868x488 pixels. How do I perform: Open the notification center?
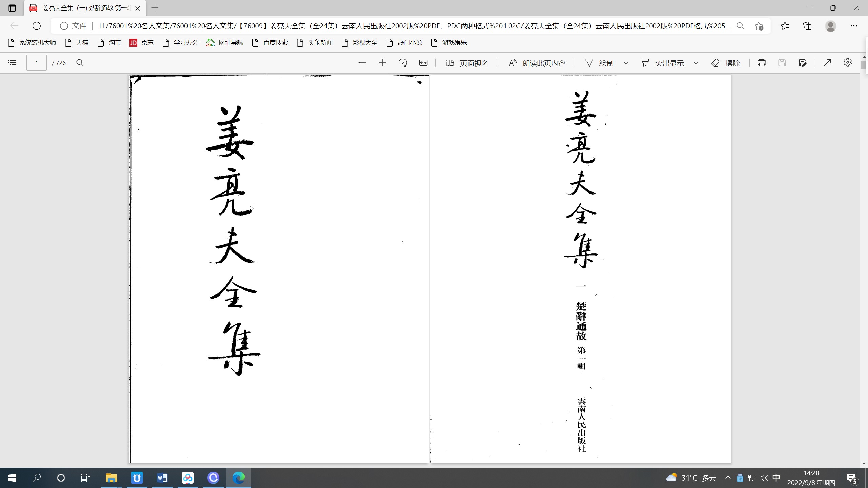coord(852,478)
